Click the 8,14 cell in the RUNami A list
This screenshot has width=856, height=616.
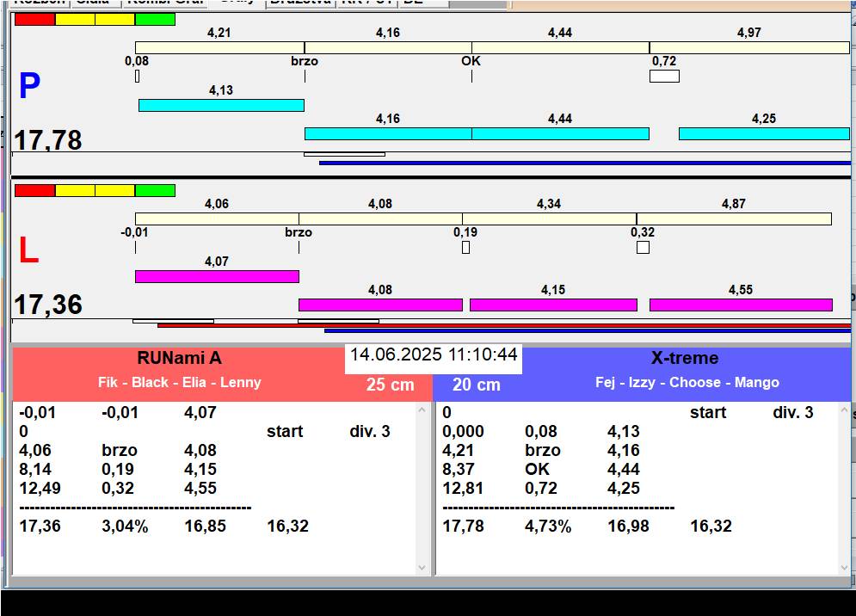point(35,469)
